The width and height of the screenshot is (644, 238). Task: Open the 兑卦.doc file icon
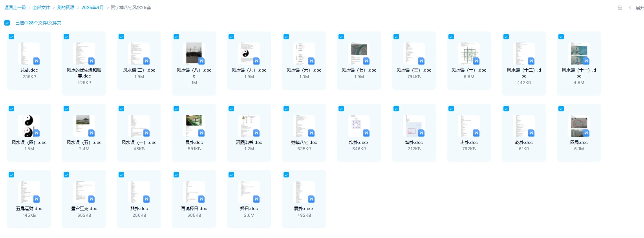point(29,54)
